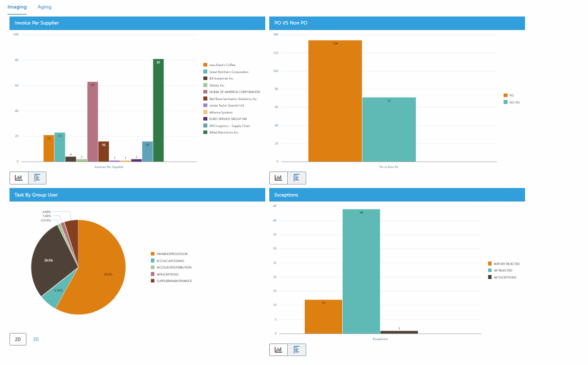Select the NOKIA OF AMERICA CORPORATION legend label

[234, 92]
